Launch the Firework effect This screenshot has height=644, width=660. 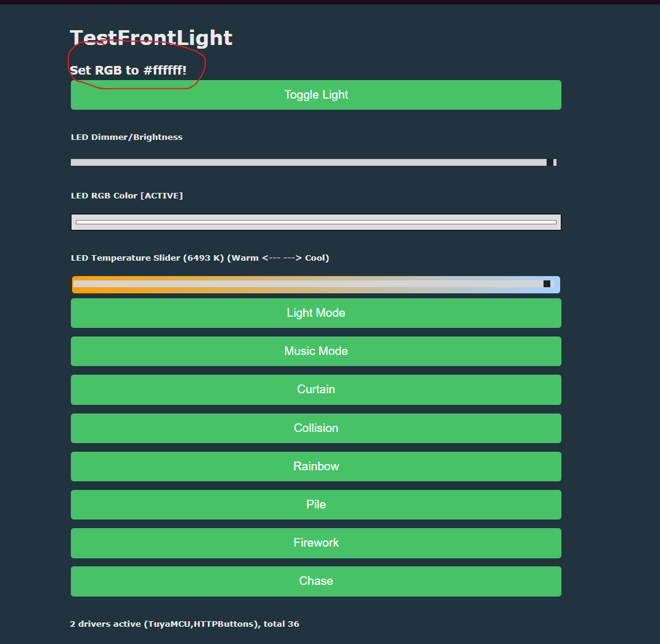coord(316,543)
